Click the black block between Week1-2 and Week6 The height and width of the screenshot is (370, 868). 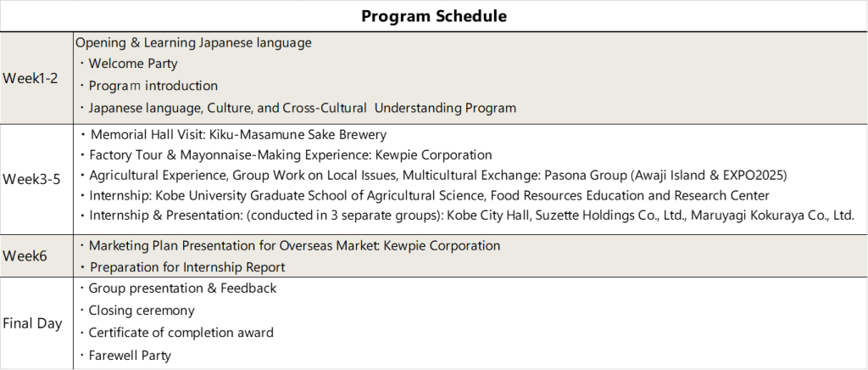click(x=434, y=179)
